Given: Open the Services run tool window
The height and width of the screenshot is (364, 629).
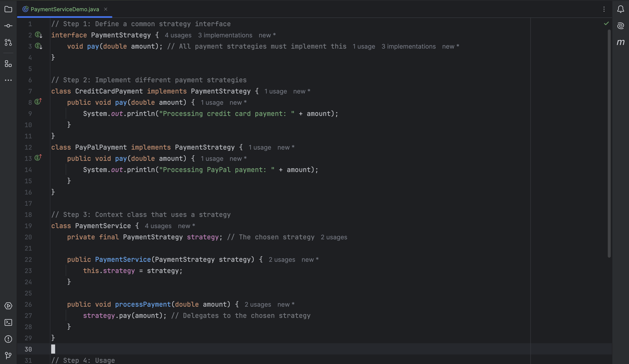Looking at the screenshot, I should coord(8,306).
